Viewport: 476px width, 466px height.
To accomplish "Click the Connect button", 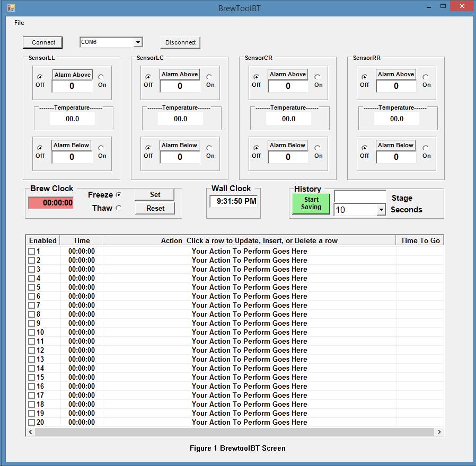I will [43, 42].
